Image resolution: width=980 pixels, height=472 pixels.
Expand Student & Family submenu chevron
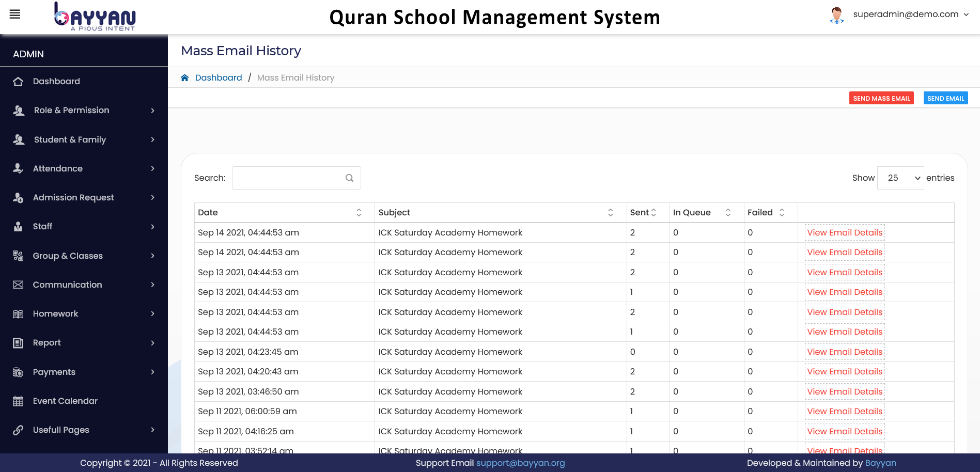click(x=152, y=139)
